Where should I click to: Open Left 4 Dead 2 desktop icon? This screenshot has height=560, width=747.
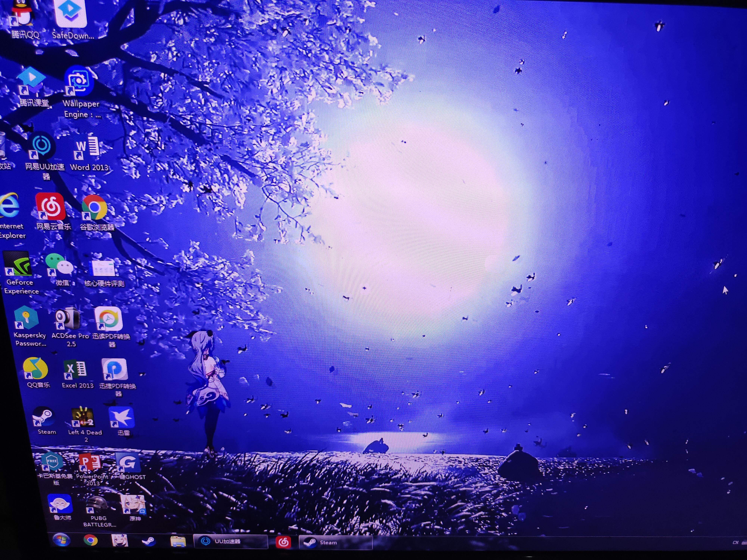pos(82,417)
